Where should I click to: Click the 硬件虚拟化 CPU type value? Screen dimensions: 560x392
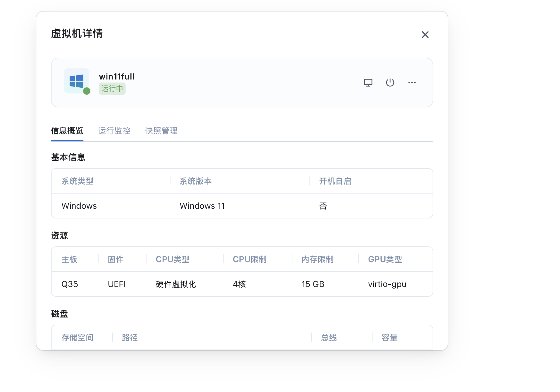pos(176,284)
